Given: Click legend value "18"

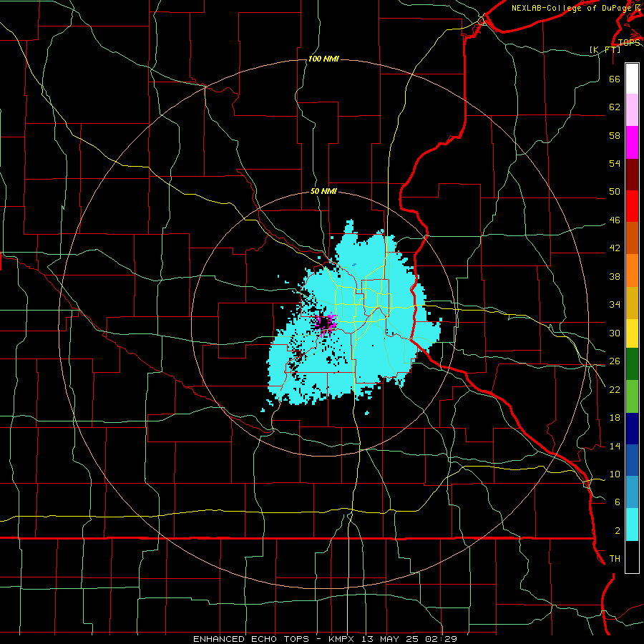Looking at the screenshot, I should (615, 418).
